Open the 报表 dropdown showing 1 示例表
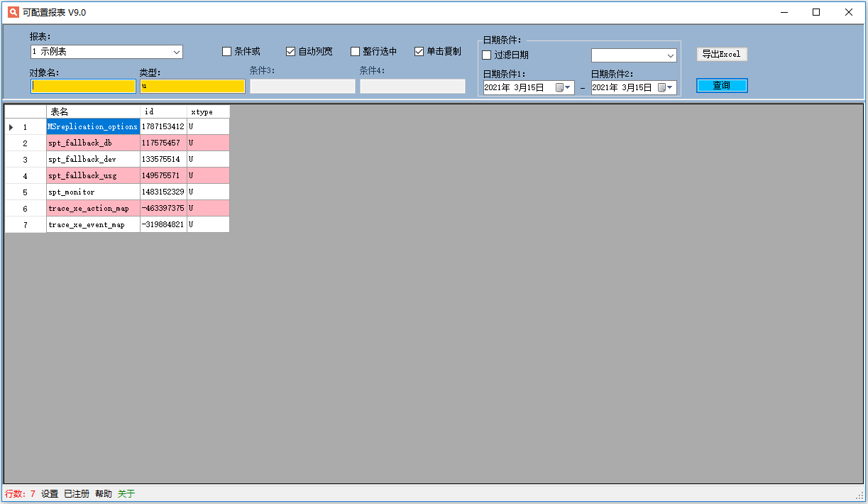 click(106, 52)
